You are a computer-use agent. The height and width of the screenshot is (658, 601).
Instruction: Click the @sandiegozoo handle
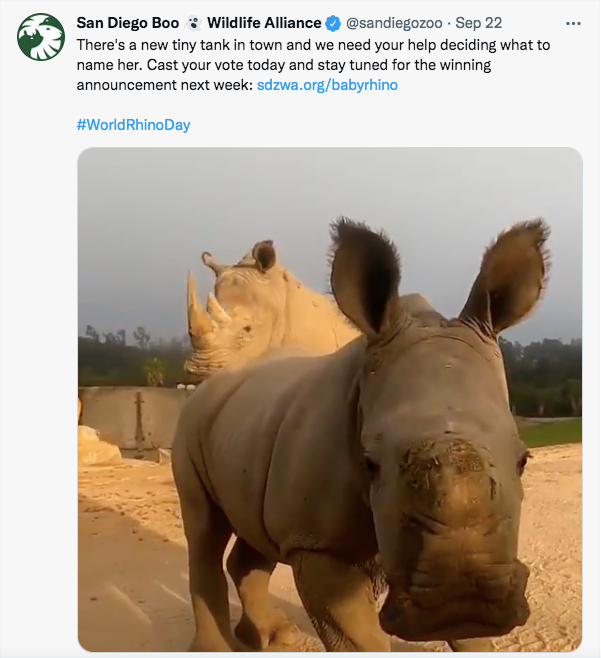pos(394,23)
